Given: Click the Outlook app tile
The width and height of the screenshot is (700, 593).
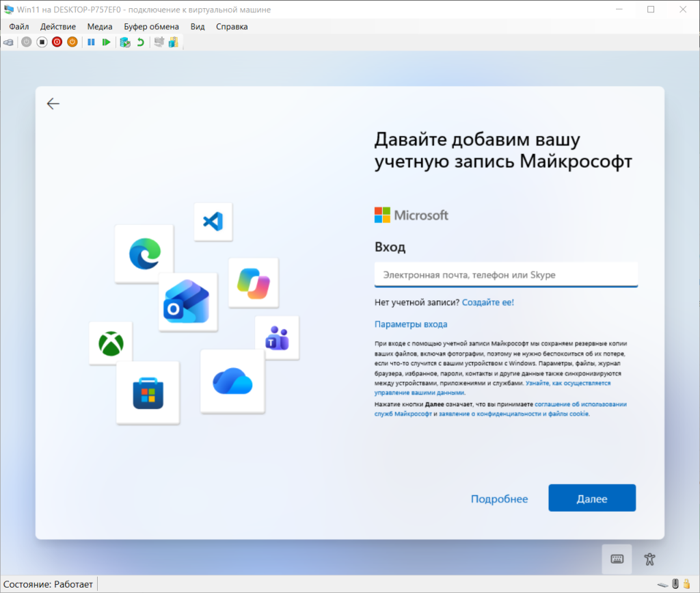Looking at the screenshot, I should click(188, 302).
